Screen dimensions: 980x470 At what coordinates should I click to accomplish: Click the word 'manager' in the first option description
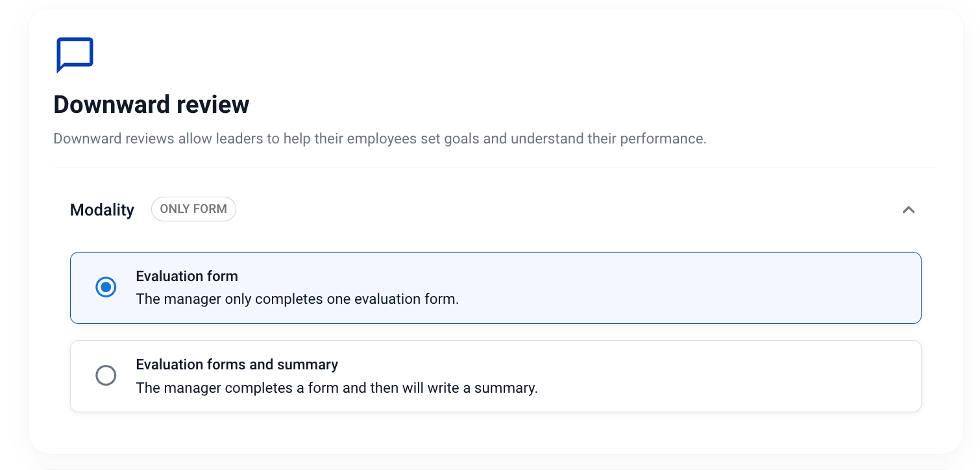coord(193,300)
